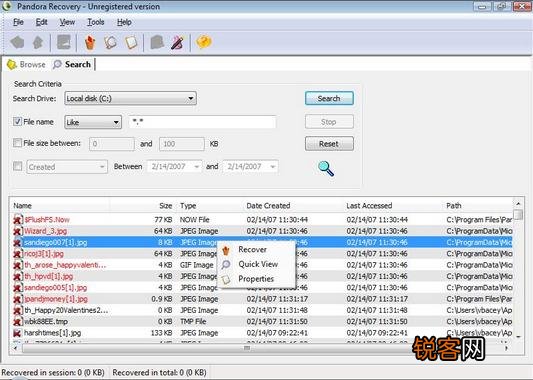The image size is (533, 380).
Task: Enable the Created date filter checkbox
Action: tap(17, 166)
